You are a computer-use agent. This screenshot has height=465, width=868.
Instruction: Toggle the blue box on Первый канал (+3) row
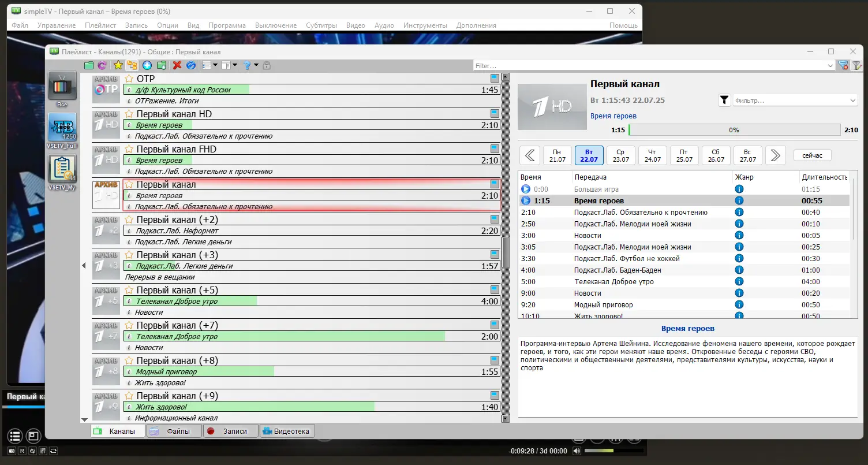click(495, 254)
